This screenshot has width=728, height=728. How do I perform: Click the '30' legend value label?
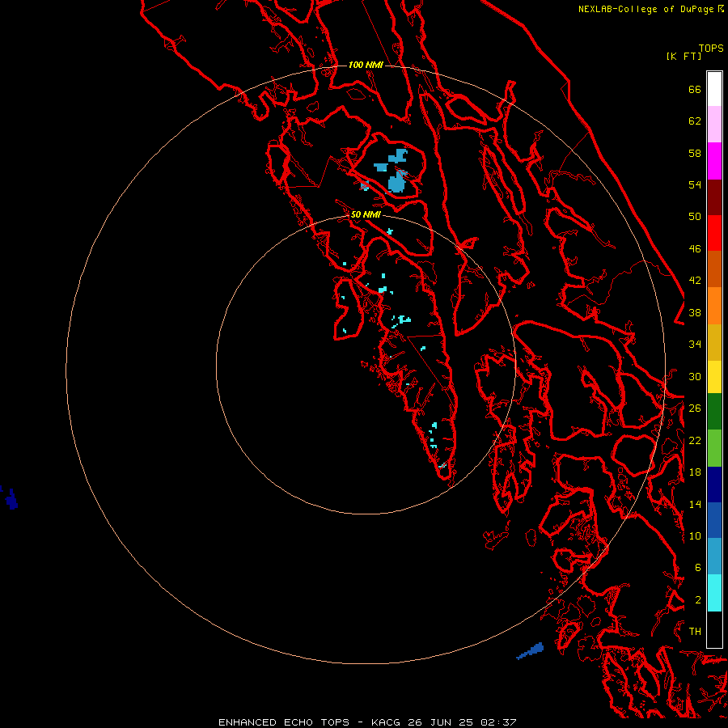[695, 376]
